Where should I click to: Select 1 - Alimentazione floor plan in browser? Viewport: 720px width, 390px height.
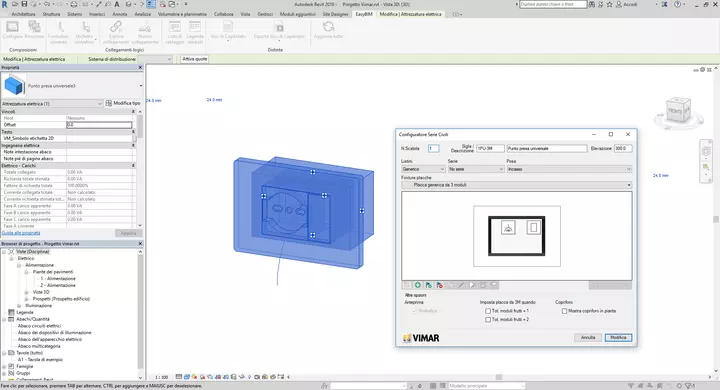click(x=58, y=279)
